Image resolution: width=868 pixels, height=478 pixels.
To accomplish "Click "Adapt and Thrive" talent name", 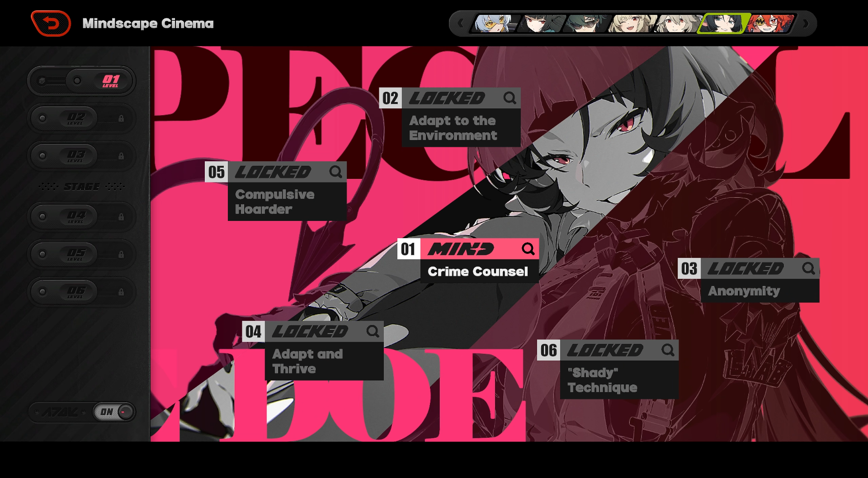I will point(307,361).
